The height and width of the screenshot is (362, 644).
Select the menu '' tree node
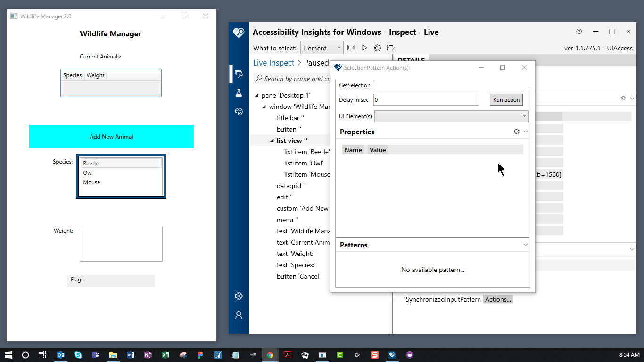(x=287, y=220)
